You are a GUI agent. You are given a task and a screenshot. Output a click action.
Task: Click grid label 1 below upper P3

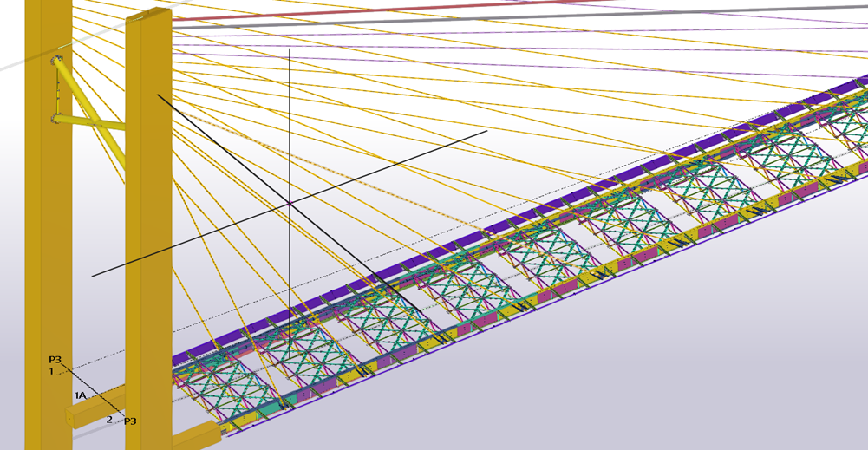51,371
